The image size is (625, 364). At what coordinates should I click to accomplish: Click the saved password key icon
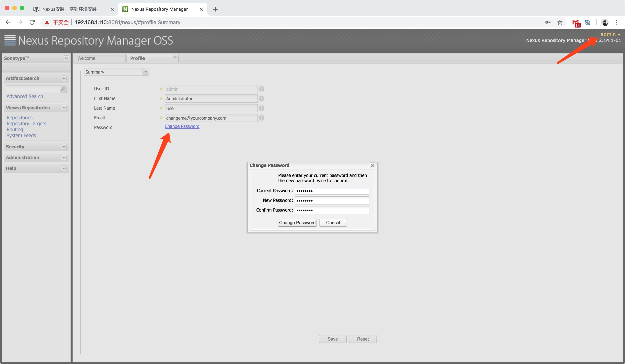tap(548, 22)
